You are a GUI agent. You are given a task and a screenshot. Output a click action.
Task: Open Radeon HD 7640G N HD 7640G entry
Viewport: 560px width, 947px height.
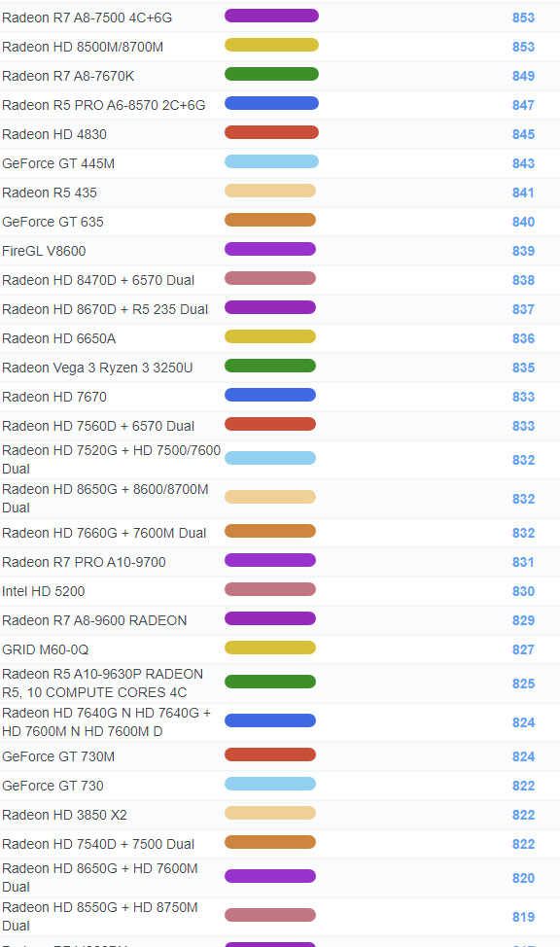pos(106,721)
